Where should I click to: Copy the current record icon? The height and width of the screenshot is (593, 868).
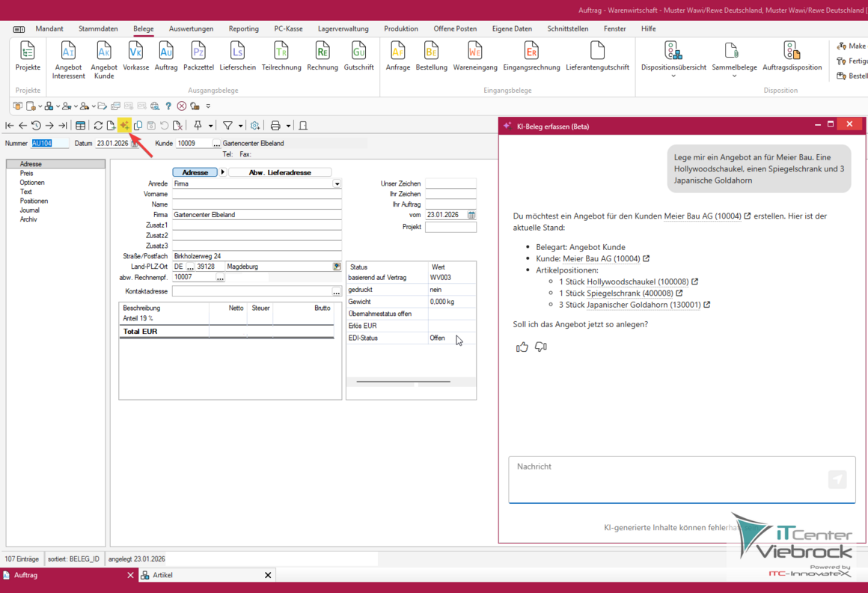pos(138,126)
